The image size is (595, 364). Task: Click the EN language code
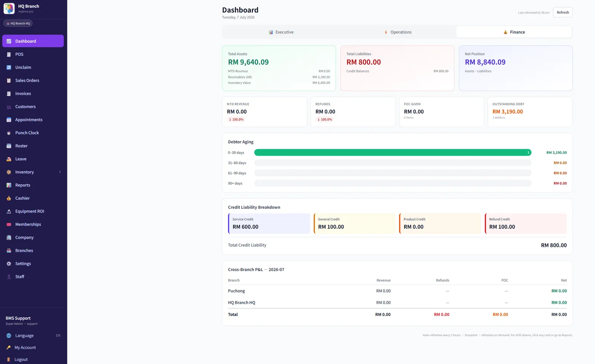58,335
